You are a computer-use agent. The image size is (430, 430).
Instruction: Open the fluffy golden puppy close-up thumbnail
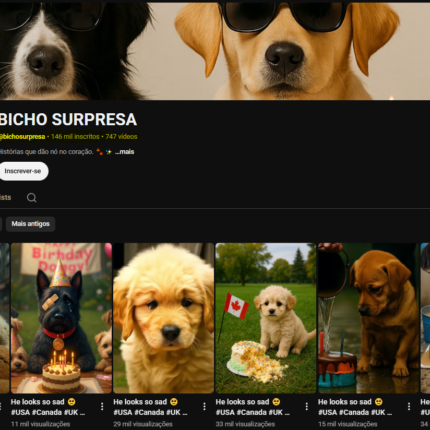(163, 318)
